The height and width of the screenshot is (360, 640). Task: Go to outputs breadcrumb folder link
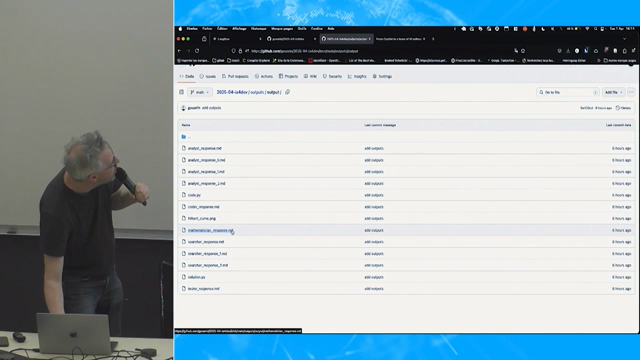(257, 92)
